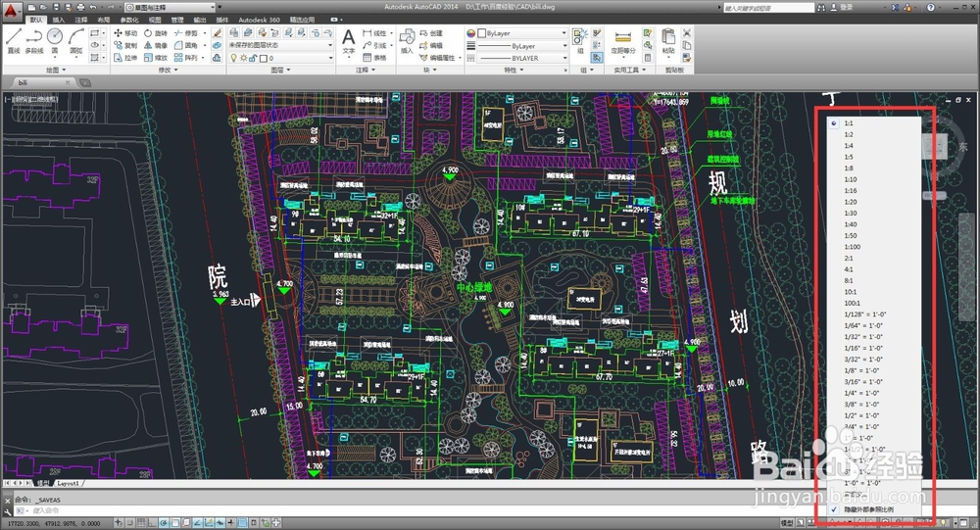
Task: Open the current layer dropdown showing 0
Action: [x=280, y=58]
